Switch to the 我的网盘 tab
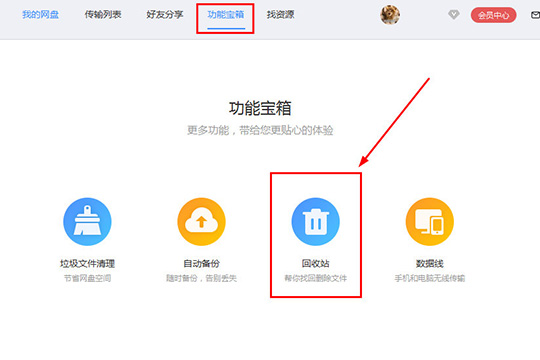The image size is (540, 360). (40, 14)
